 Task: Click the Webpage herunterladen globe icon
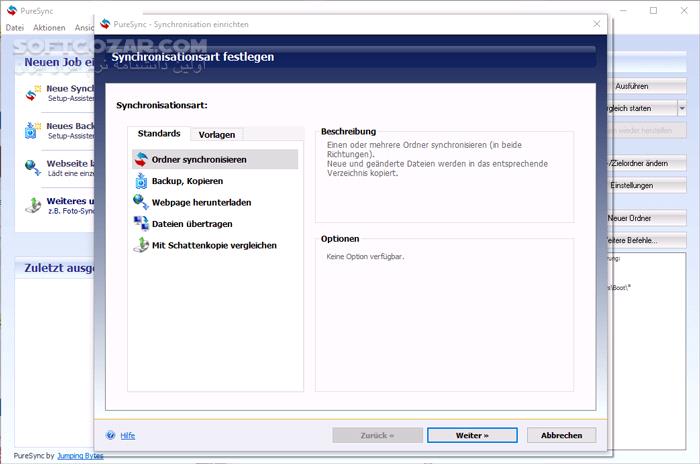141,202
